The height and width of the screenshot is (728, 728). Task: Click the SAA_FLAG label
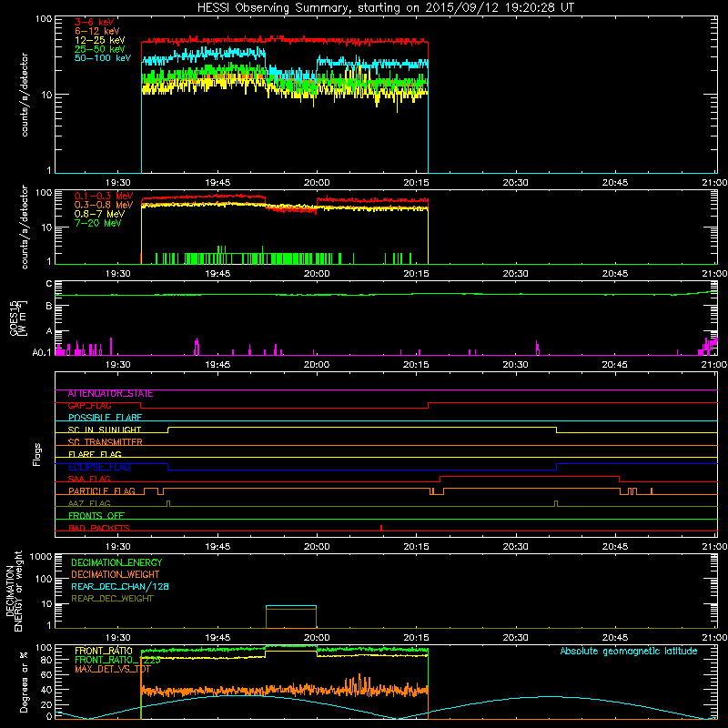click(x=89, y=480)
